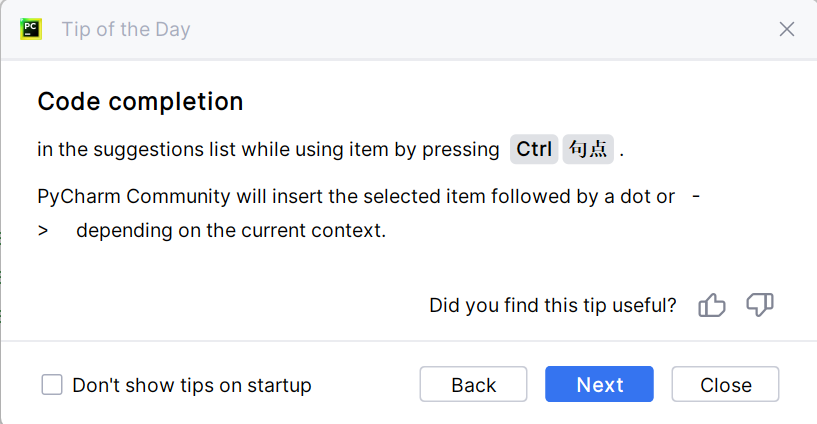Click the 'Code completion' heading
Image resolution: width=817 pixels, height=424 pixels.
click(140, 101)
